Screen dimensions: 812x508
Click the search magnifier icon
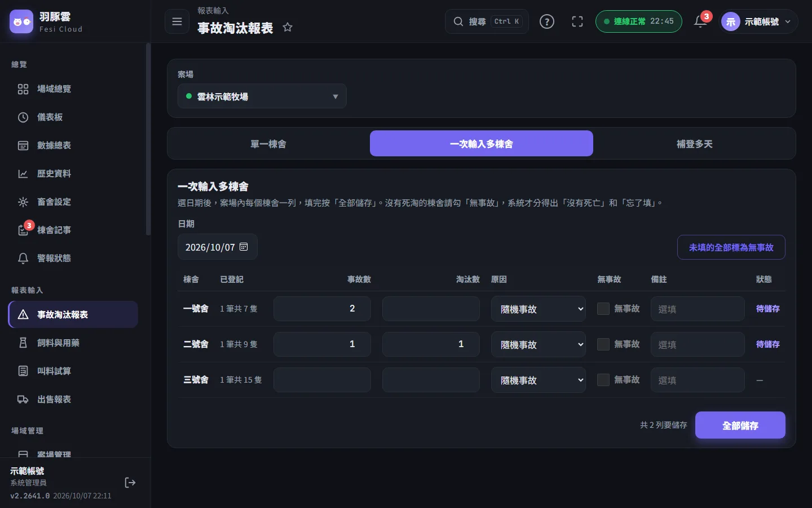tap(458, 21)
